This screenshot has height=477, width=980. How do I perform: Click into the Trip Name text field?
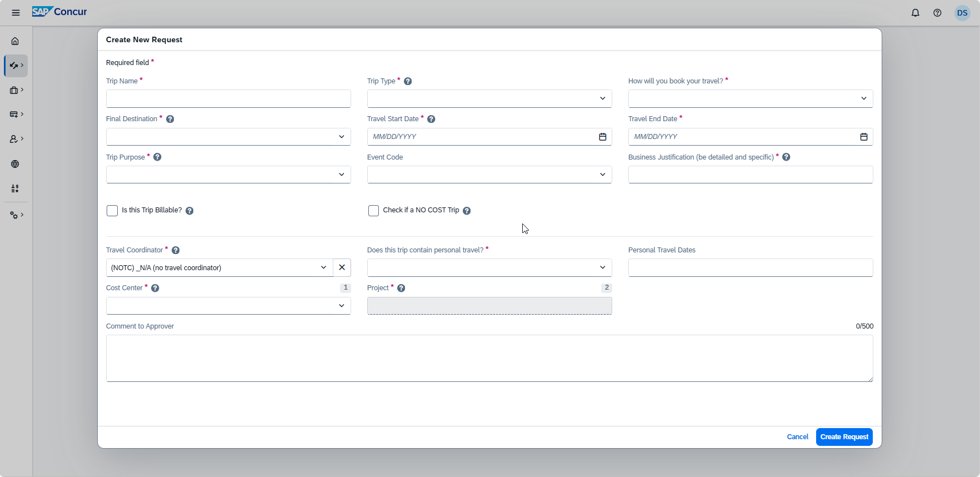(228, 99)
